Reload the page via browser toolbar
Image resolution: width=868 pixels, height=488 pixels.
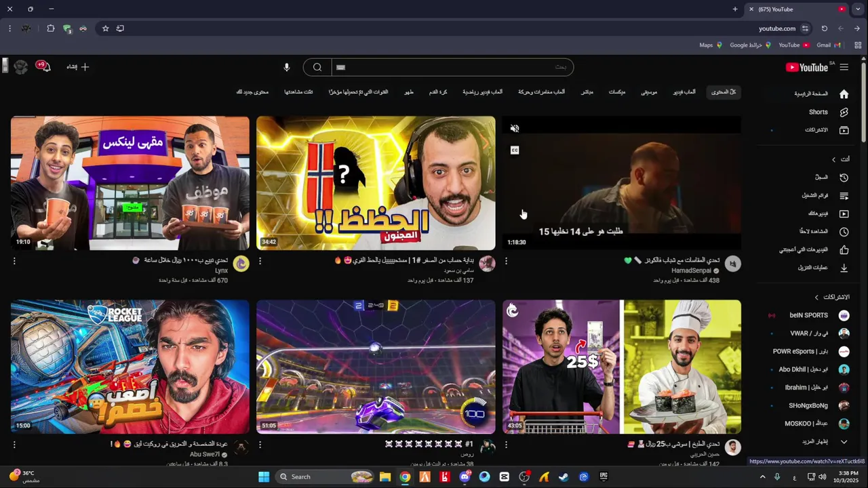point(825,28)
